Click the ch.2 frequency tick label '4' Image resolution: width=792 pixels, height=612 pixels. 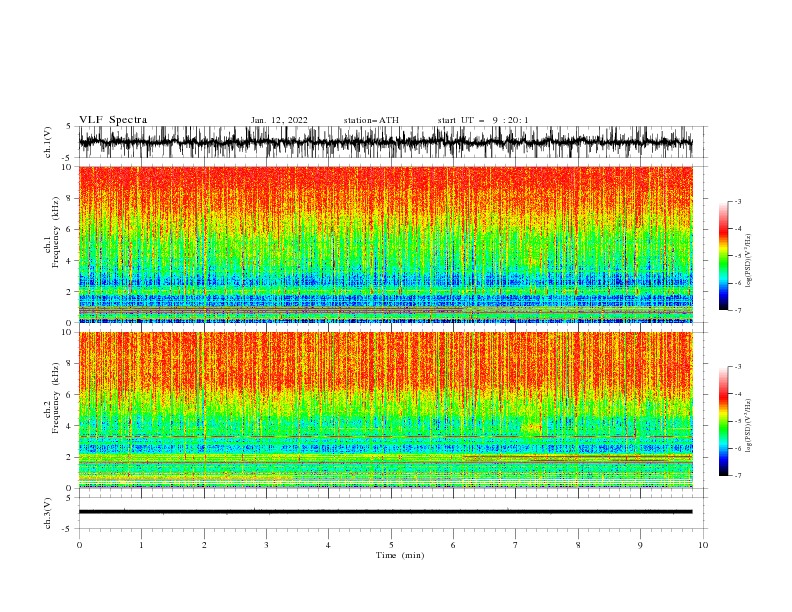pyautogui.click(x=70, y=426)
